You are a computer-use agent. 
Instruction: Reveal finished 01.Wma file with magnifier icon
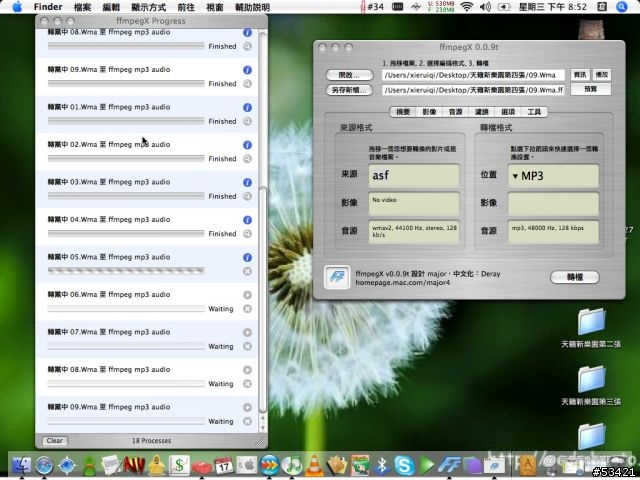click(247, 121)
